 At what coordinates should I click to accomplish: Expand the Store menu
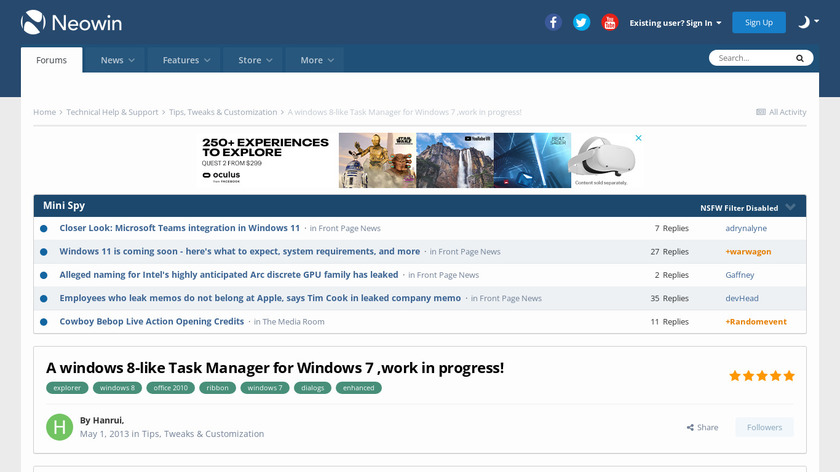pyautogui.click(x=255, y=60)
